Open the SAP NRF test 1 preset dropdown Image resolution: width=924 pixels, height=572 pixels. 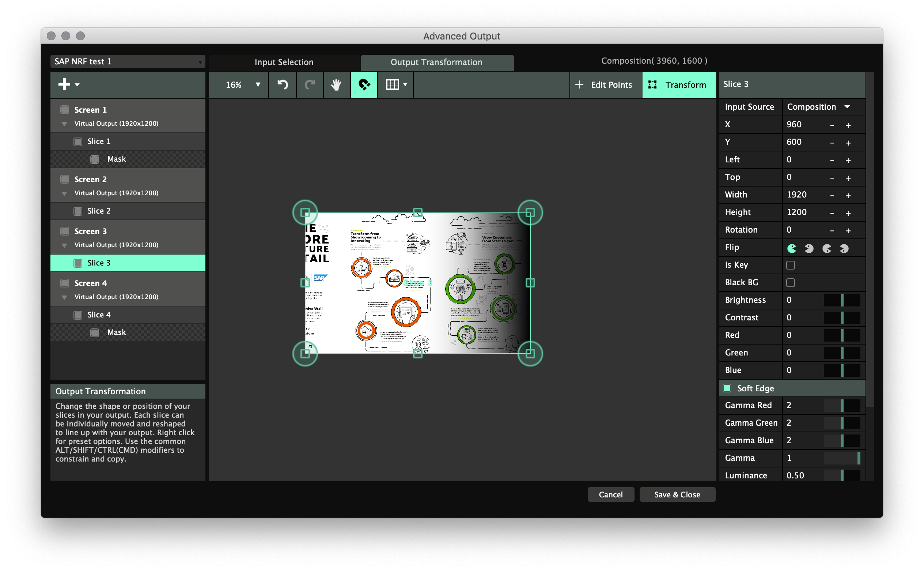coord(128,61)
